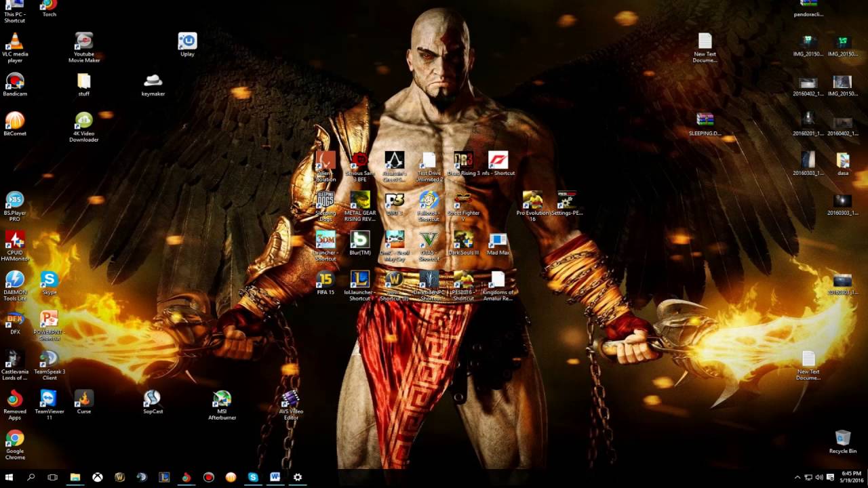Open Google Chrome desktop shortcut
The image size is (868, 488).
coord(15,446)
